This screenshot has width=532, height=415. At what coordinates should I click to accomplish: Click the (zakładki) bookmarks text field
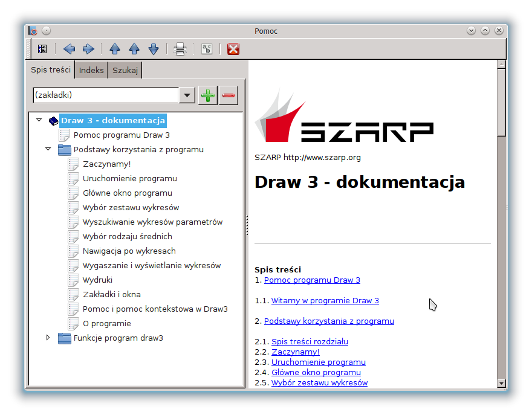click(106, 95)
